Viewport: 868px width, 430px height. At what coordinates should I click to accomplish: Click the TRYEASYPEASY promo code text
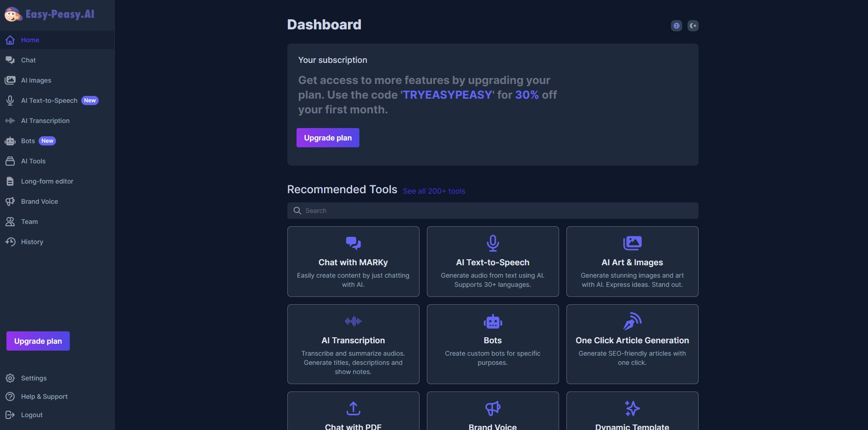[x=448, y=95]
